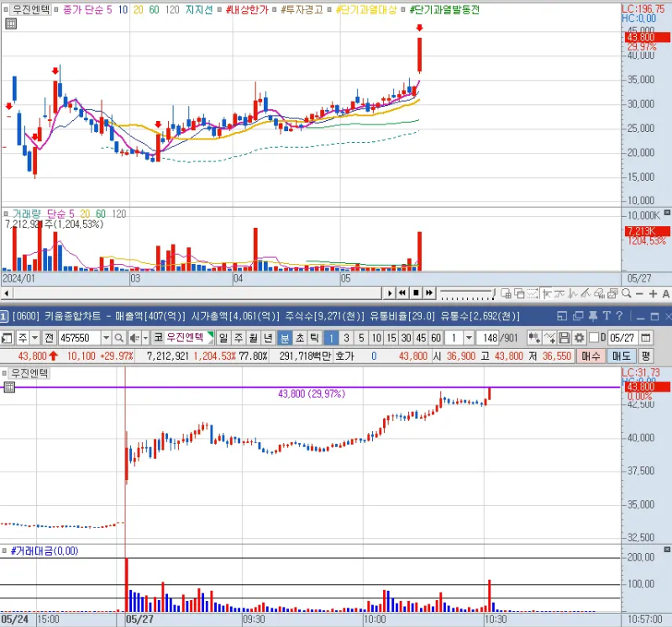Click the line chart overlay icon beside candlestick icon

tap(549, 338)
